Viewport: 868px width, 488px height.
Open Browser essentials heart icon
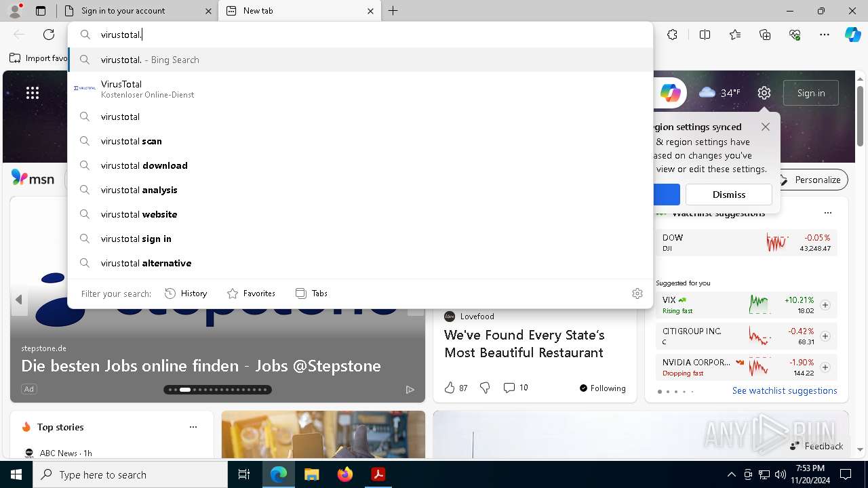coord(795,35)
